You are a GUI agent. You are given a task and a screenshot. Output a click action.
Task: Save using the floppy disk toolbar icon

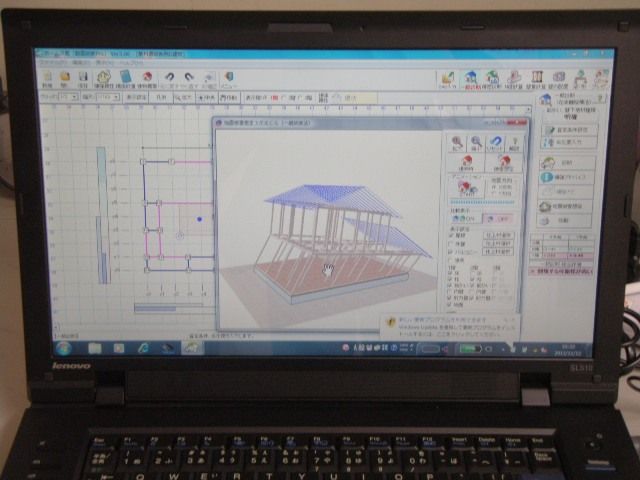tap(83, 78)
